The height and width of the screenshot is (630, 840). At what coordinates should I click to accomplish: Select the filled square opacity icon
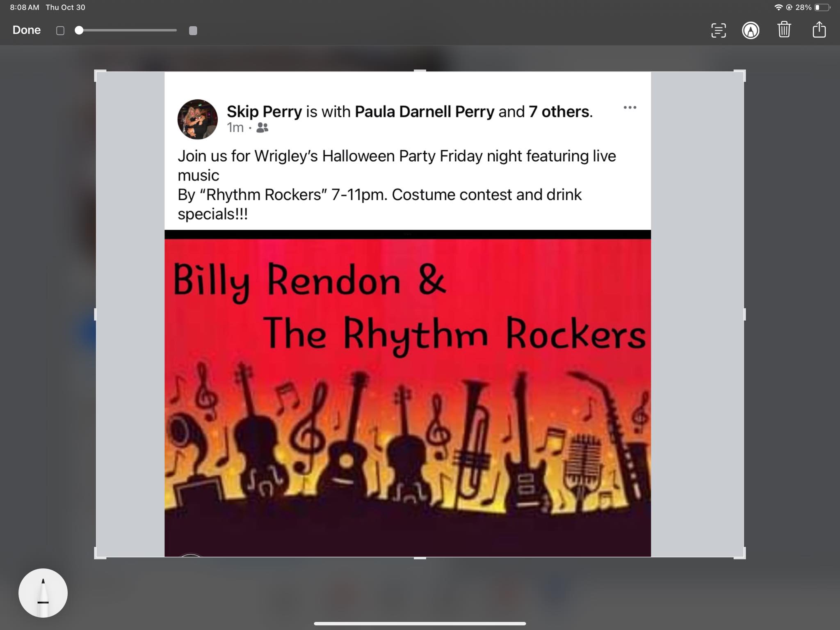(x=193, y=31)
